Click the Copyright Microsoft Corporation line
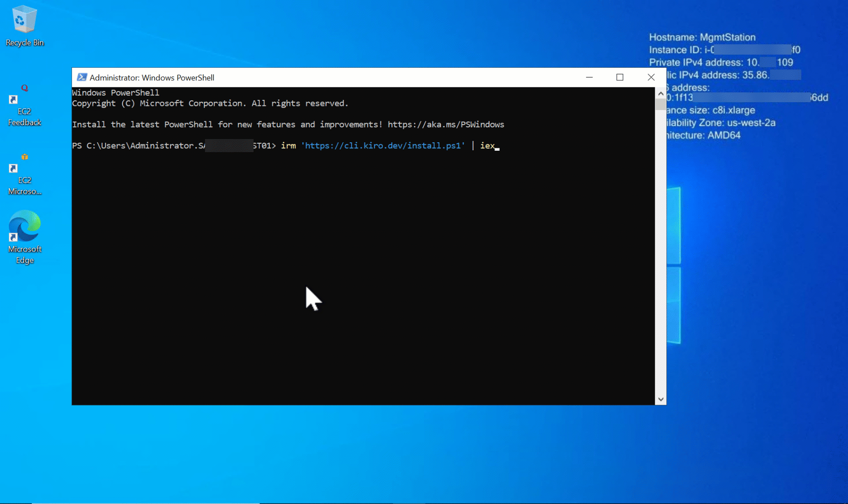The image size is (848, 504). (210, 104)
